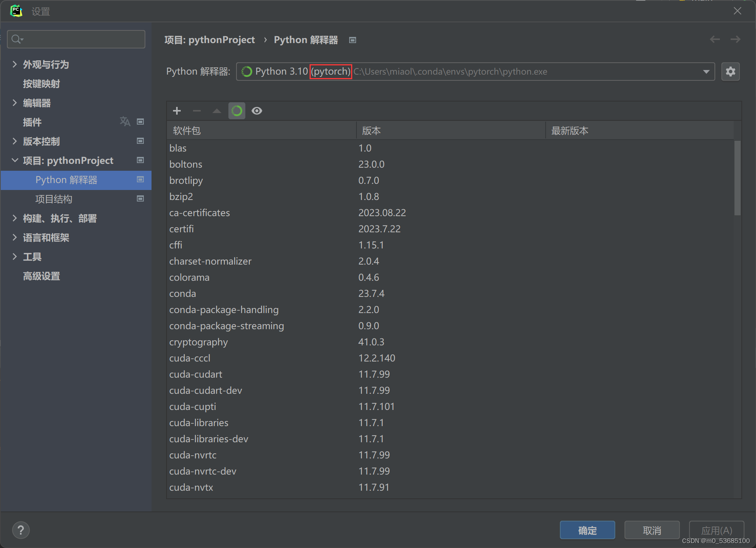Image resolution: width=756 pixels, height=548 pixels.
Task: Collapse the 项目: pythonProject tree node
Action: click(15, 160)
